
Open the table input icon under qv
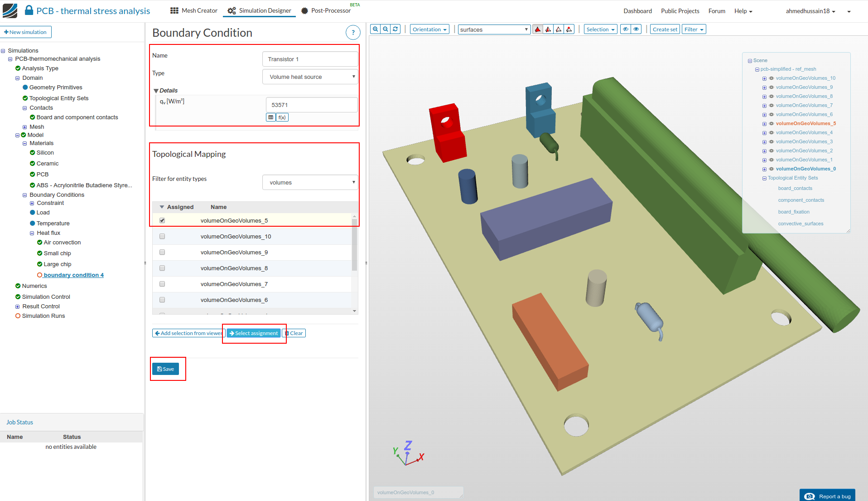point(271,117)
